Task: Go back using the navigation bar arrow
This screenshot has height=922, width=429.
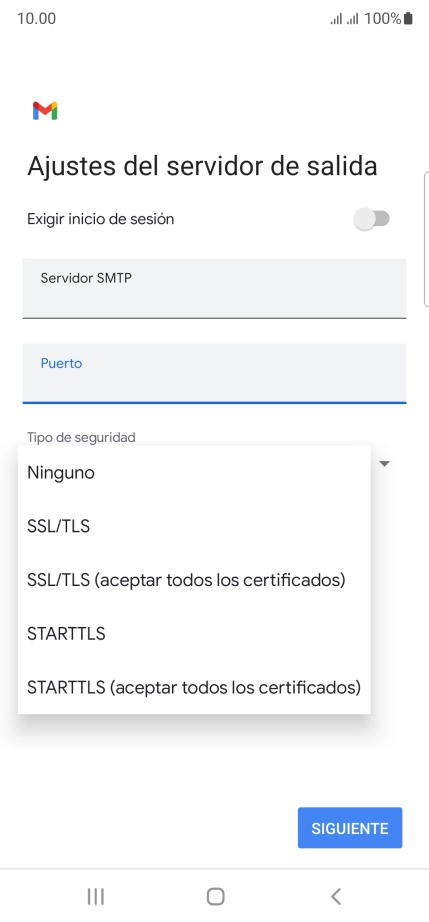Action: tap(336, 896)
